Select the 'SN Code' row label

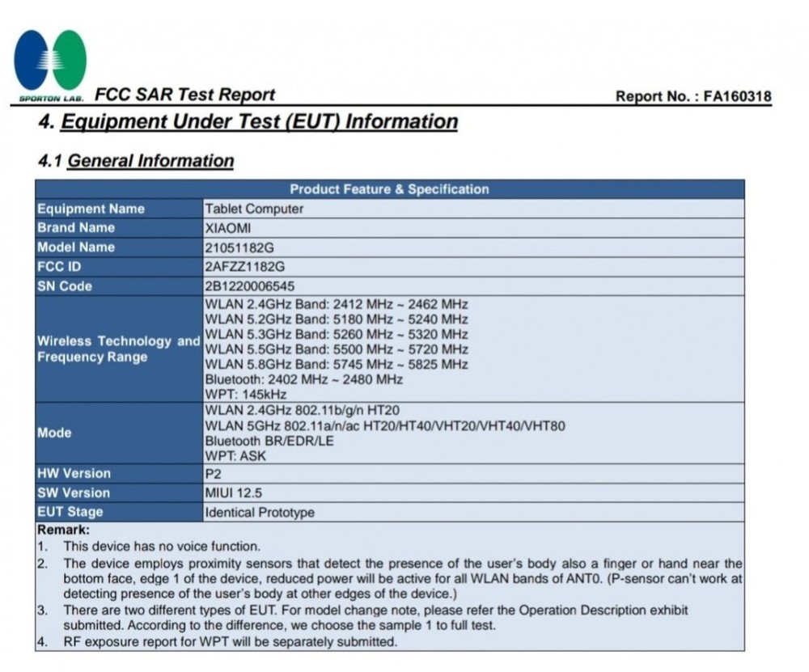coord(65,287)
